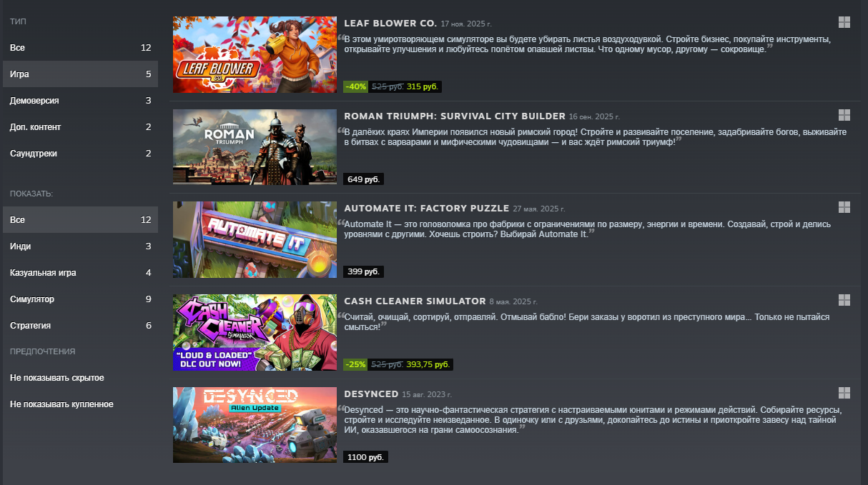The height and width of the screenshot is (485, 868).
Task: Open Roman Triumph capsule image
Action: (255, 147)
